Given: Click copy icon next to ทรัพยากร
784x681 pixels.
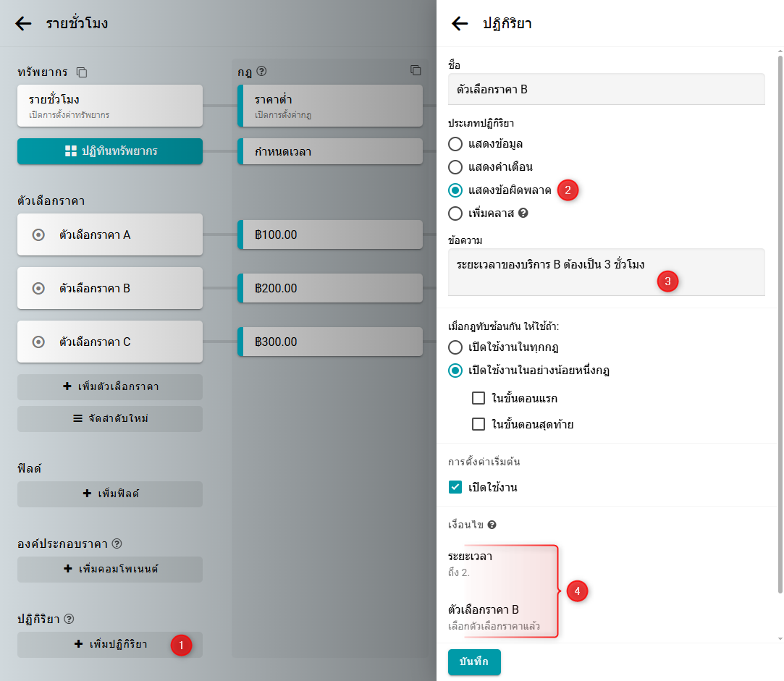Looking at the screenshot, I should point(82,72).
